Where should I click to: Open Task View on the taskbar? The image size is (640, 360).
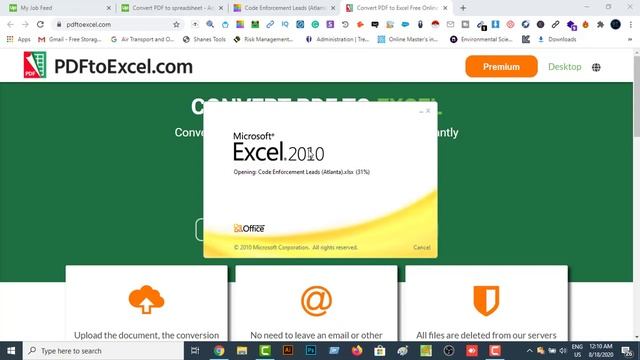[195, 351]
